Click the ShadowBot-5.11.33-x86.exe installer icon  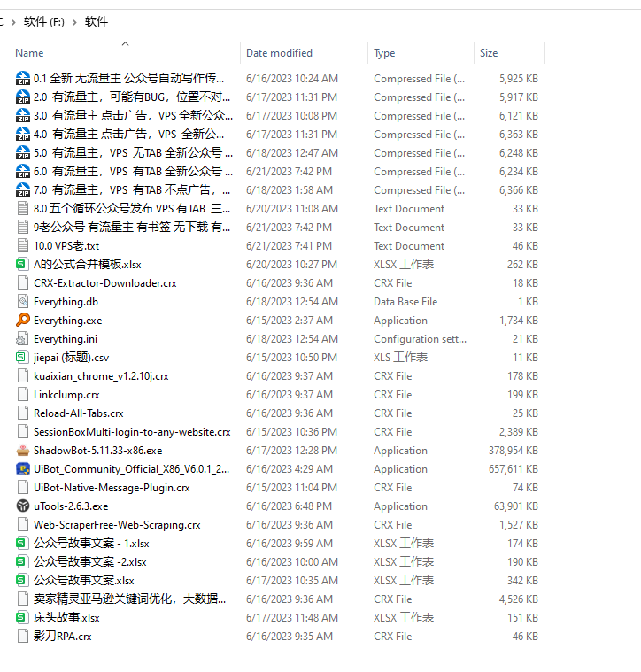point(23,451)
